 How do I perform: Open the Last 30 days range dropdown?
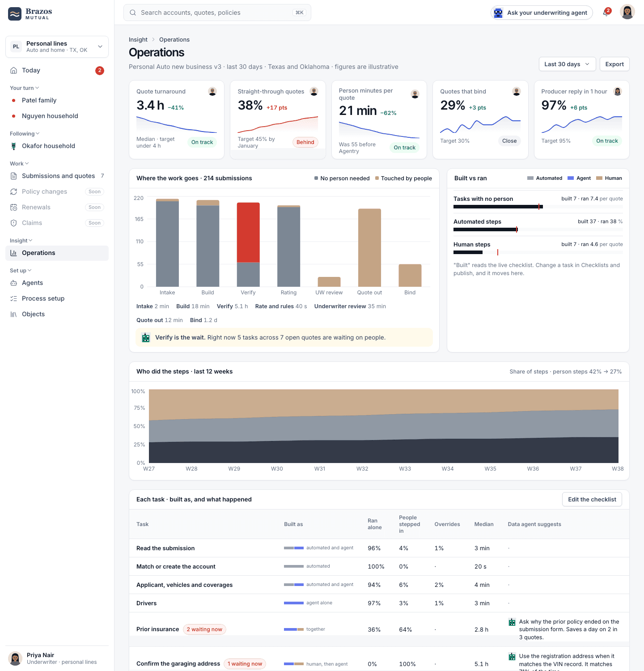coord(567,64)
